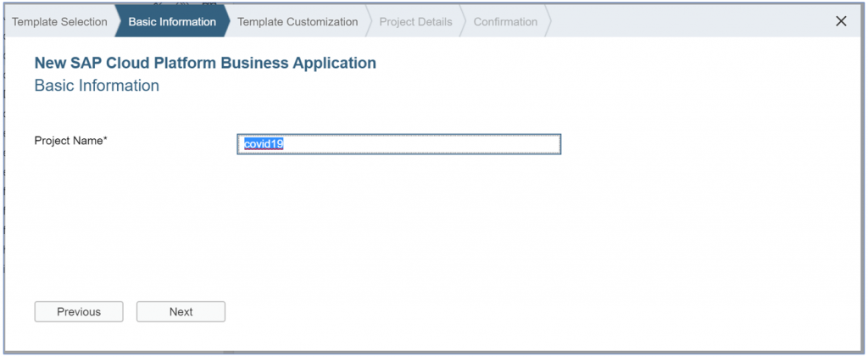Click the Basic Information subheading
The image size is (868, 357).
pyautogui.click(x=97, y=86)
